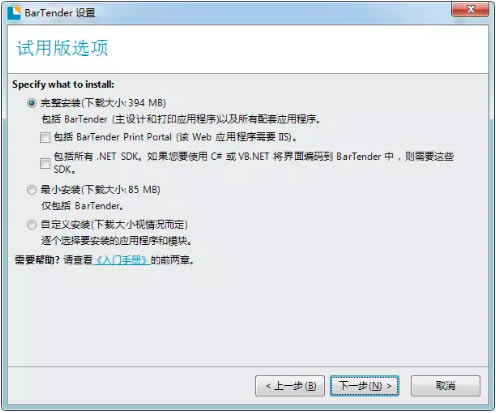The width and height of the screenshot is (496, 413).
Task: Click the 的前两章 text after the link
Action: click(x=172, y=260)
